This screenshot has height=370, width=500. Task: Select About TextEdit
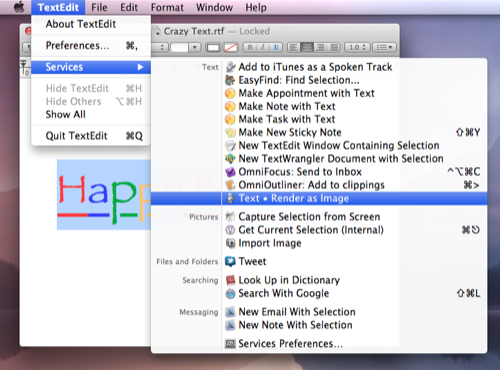[x=91, y=24]
